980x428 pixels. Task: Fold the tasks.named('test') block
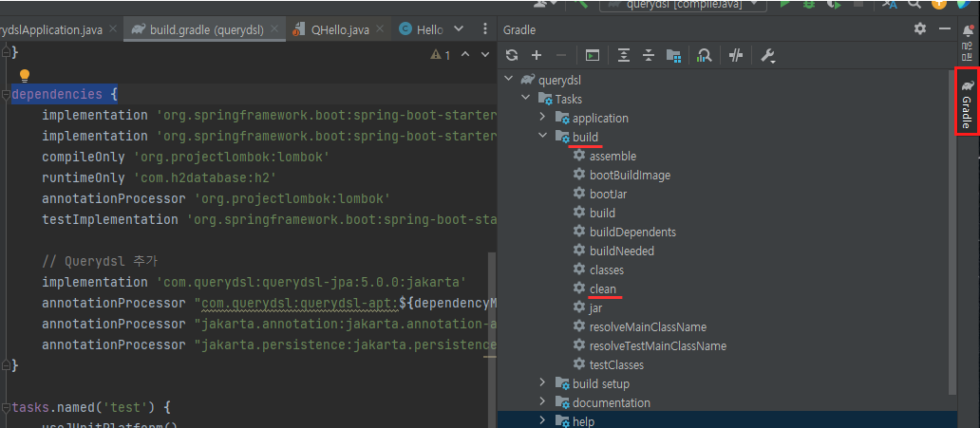click(x=6, y=408)
